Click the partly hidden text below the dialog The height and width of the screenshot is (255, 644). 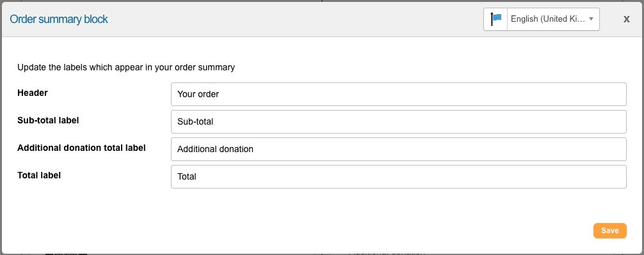coord(386,253)
